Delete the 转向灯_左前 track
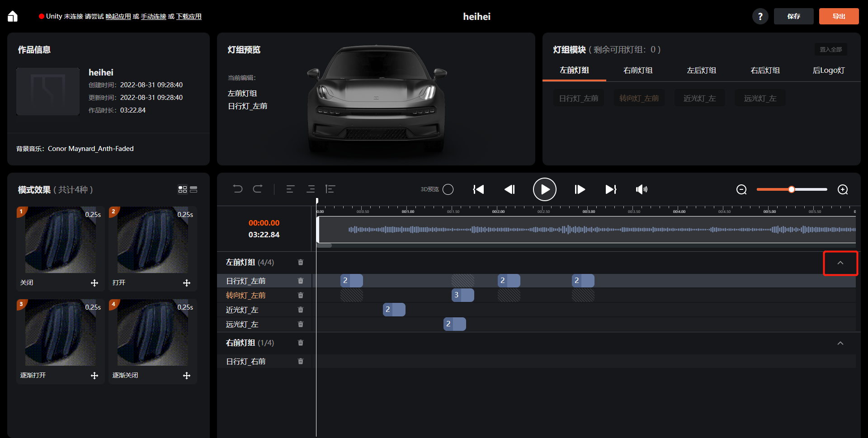Screen dimensions: 868x438 coord(301,295)
